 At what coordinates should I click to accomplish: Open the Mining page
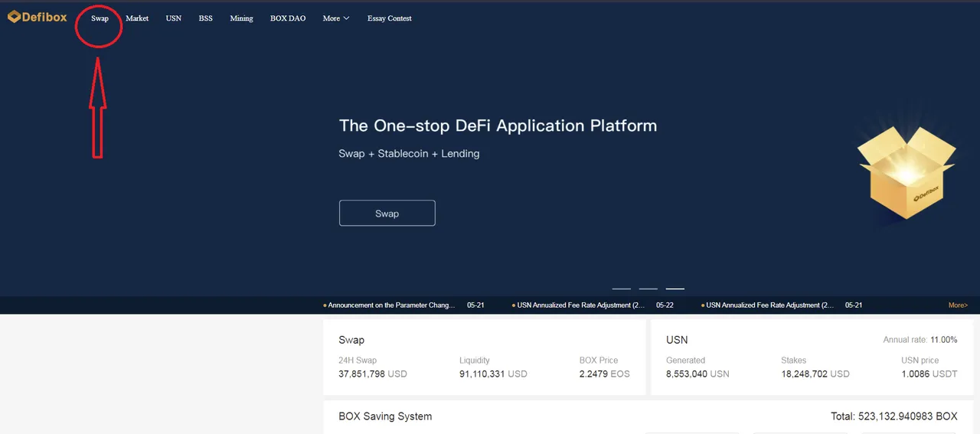tap(241, 18)
